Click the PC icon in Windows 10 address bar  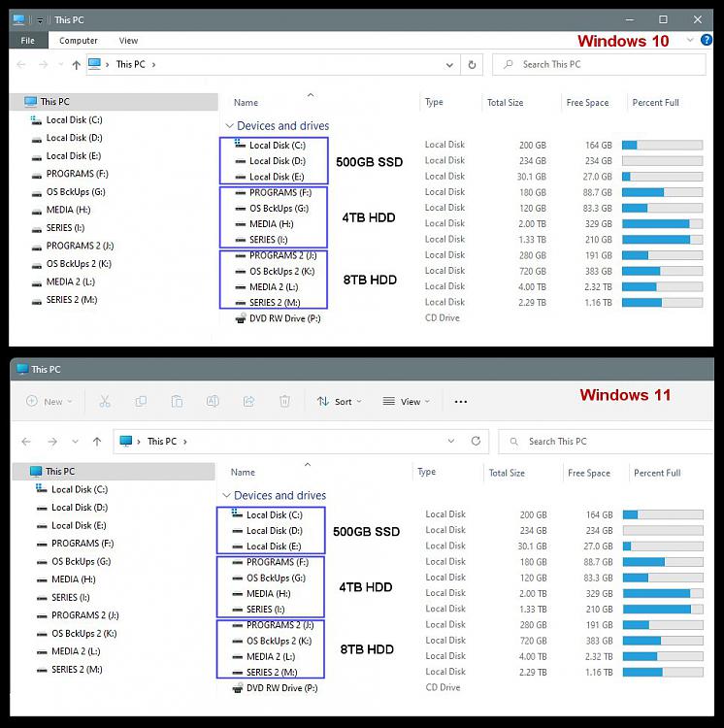pyautogui.click(x=95, y=64)
